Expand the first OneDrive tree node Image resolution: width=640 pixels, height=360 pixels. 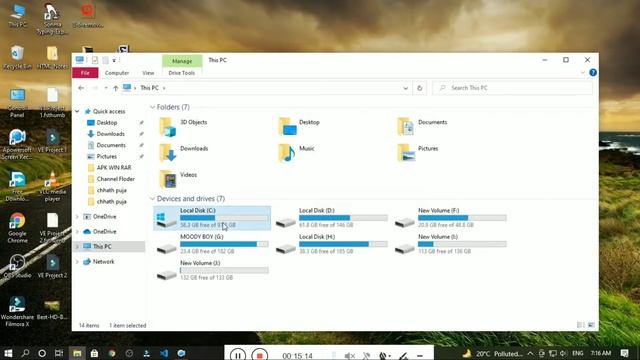tap(77, 216)
